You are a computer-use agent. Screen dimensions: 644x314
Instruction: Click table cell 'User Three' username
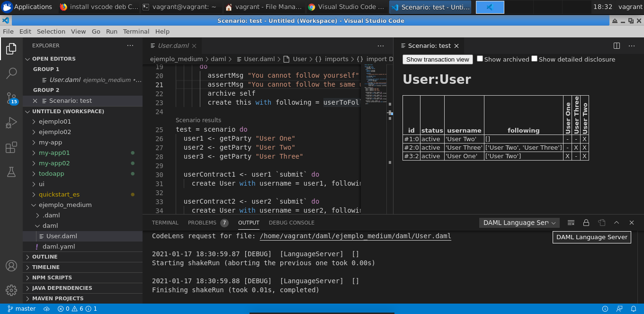464,147
